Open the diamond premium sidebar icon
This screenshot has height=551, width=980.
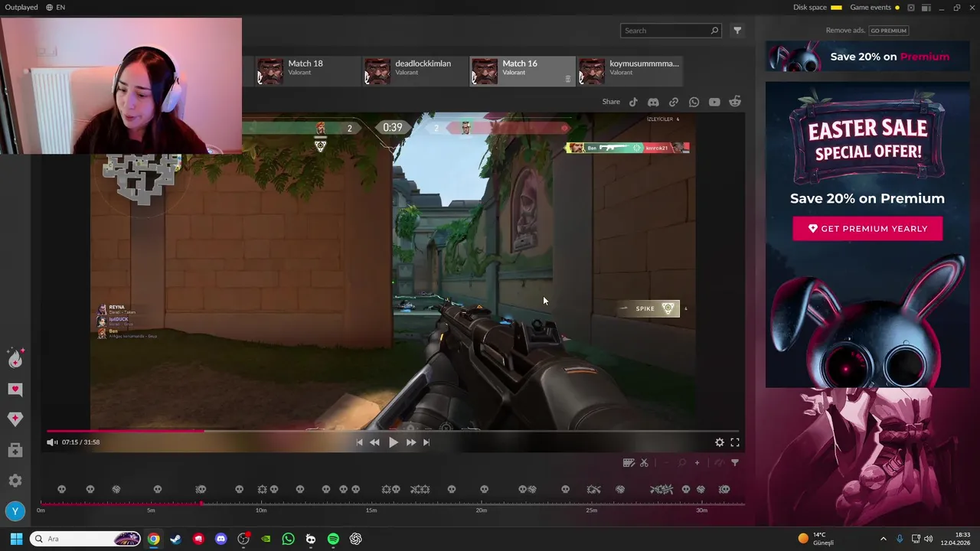(15, 419)
